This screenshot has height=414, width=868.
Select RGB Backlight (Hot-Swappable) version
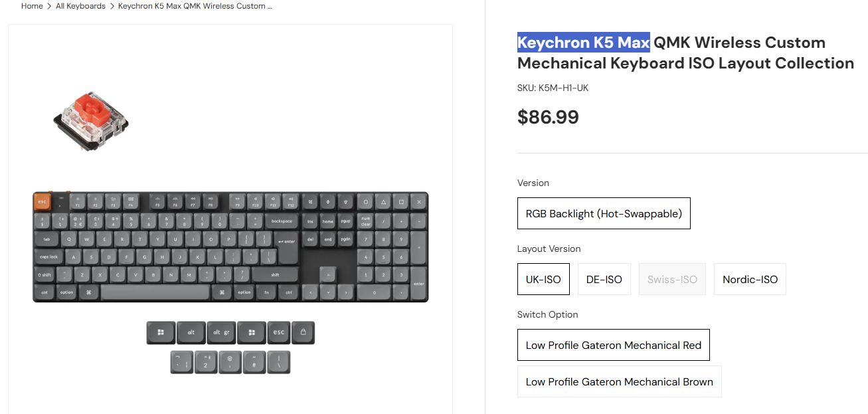pos(604,213)
